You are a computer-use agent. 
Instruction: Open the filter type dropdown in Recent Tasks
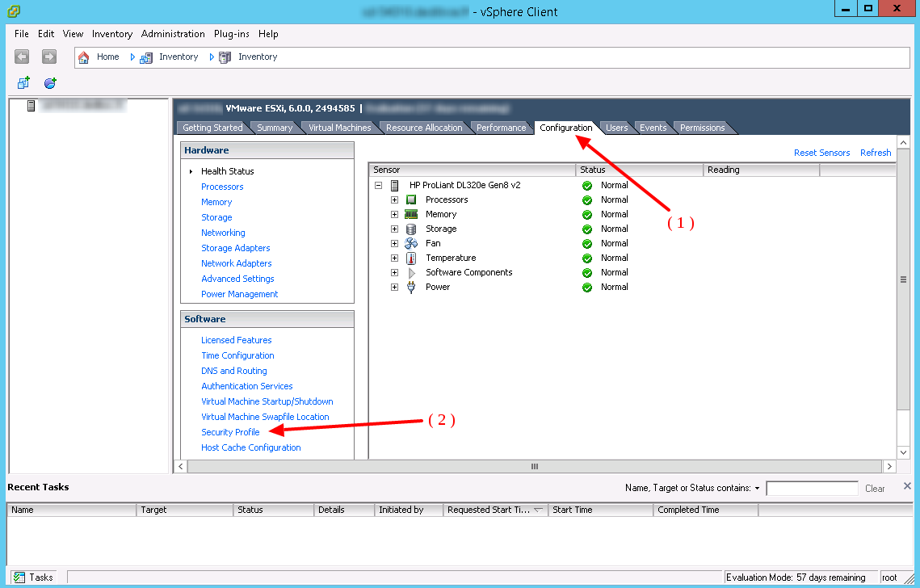tap(757, 489)
